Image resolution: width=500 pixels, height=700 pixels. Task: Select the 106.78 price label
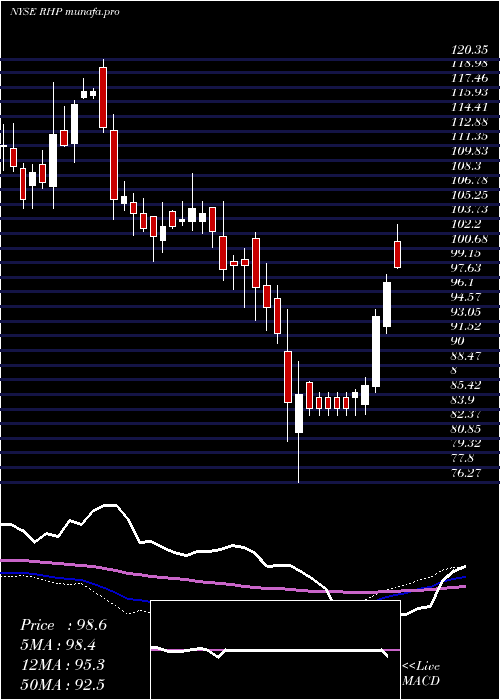tap(470, 180)
